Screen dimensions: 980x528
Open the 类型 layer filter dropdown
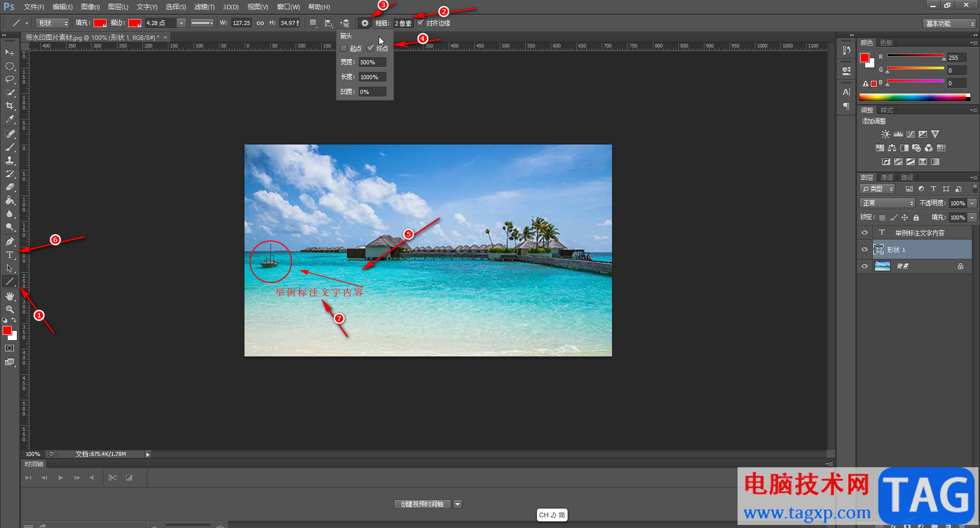(x=877, y=189)
